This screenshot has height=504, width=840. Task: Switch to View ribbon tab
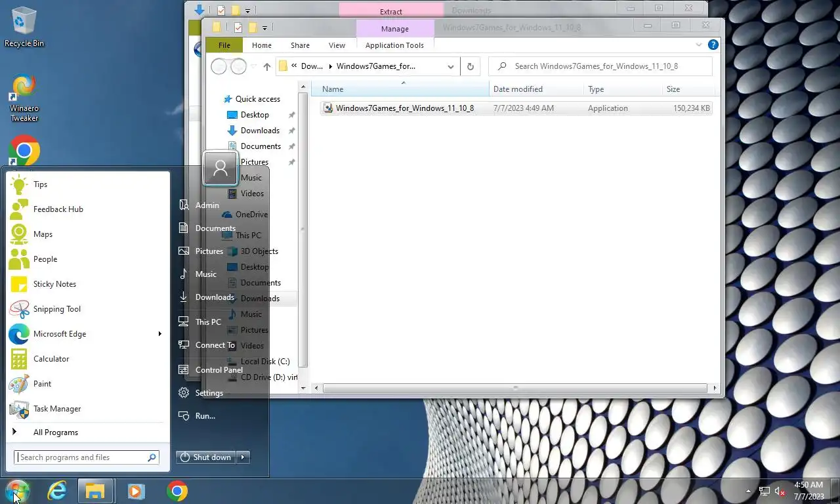point(337,45)
